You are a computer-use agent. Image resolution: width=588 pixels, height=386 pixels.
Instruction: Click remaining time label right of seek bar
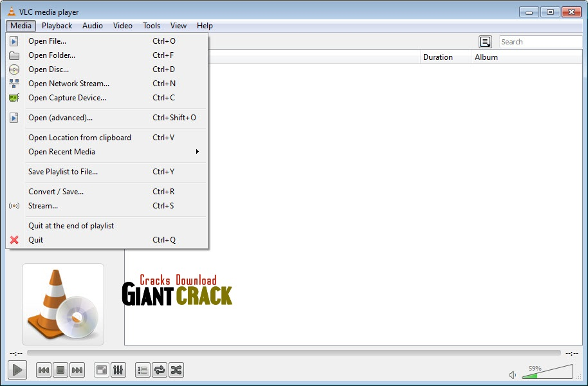pyautogui.click(x=572, y=353)
